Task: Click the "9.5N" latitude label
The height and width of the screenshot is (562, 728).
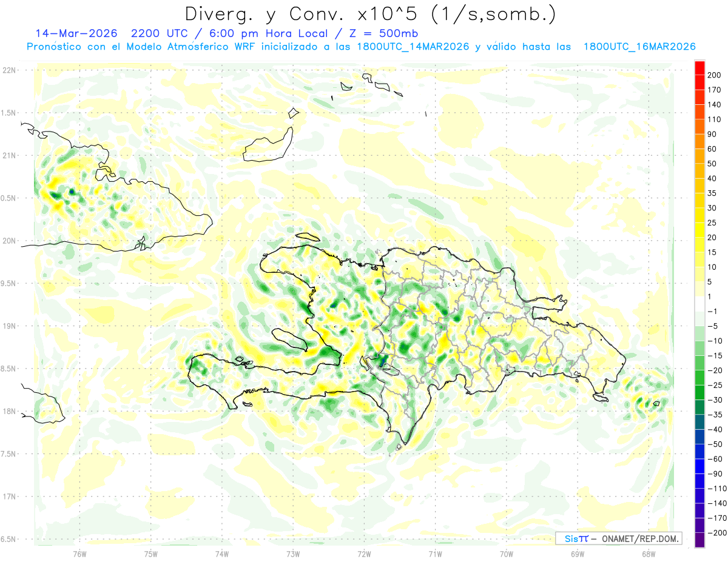Action: pos(8,283)
